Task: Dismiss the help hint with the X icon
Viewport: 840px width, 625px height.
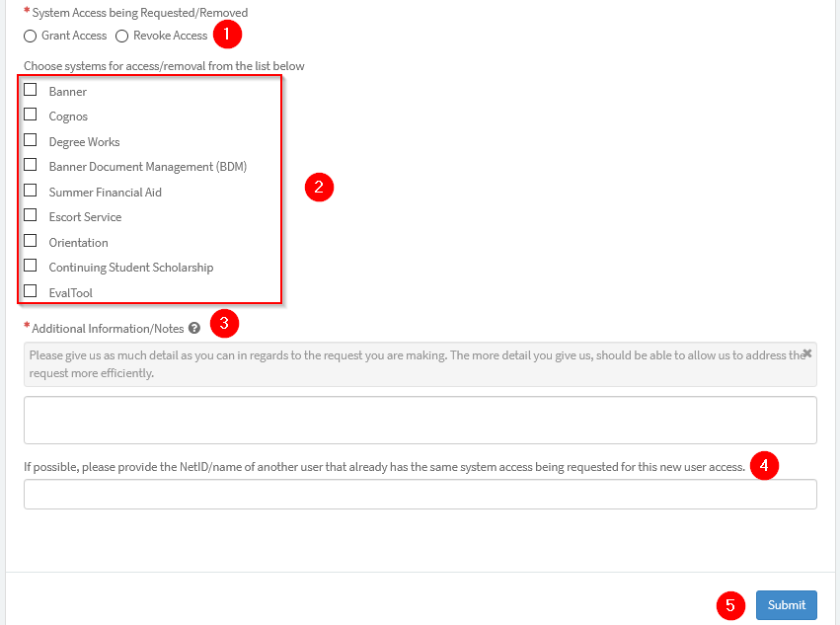Action: pyautogui.click(x=806, y=353)
